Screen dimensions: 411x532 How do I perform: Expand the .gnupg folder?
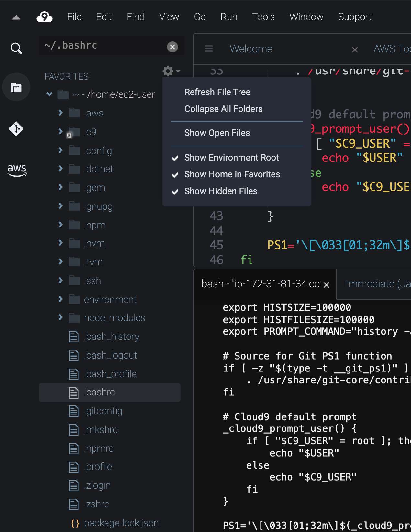[61, 206]
